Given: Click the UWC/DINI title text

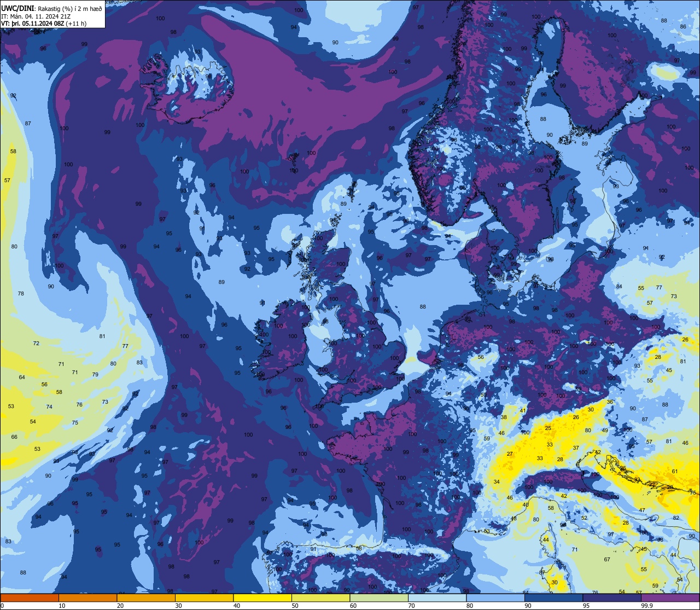Looking at the screenshot, I should (x=19, y=8).
